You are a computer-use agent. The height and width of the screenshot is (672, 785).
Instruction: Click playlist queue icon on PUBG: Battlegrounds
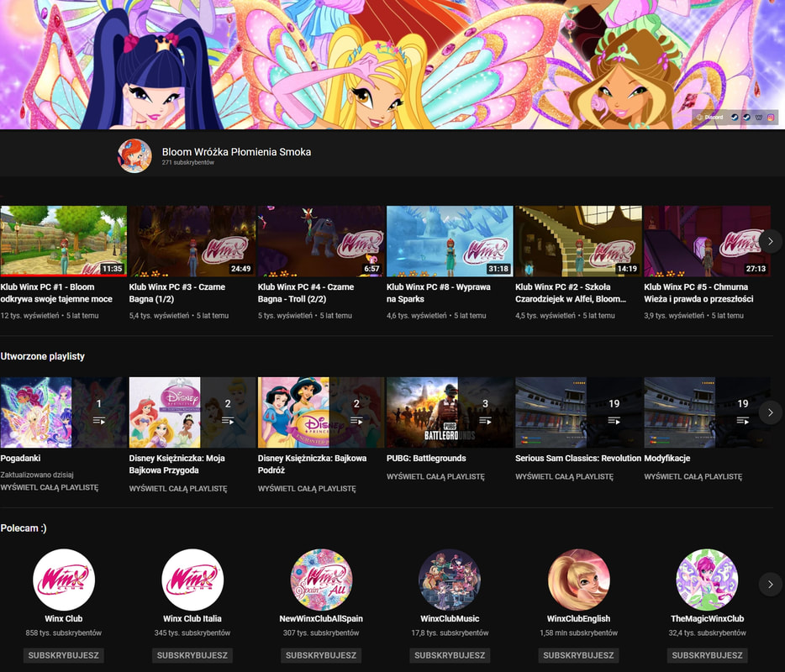pos(485,422)
